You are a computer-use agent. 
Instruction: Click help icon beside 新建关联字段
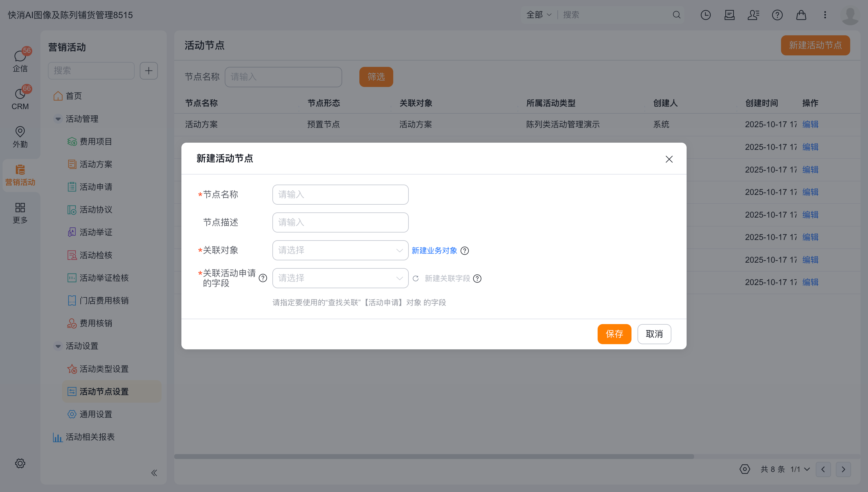(x=477, y=278)
